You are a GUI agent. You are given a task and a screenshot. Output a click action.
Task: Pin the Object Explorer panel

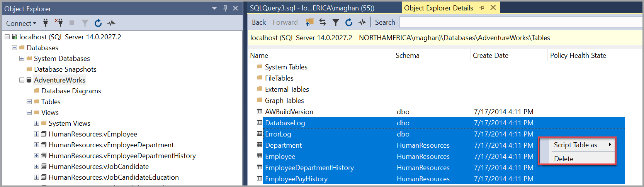point(225,8)
